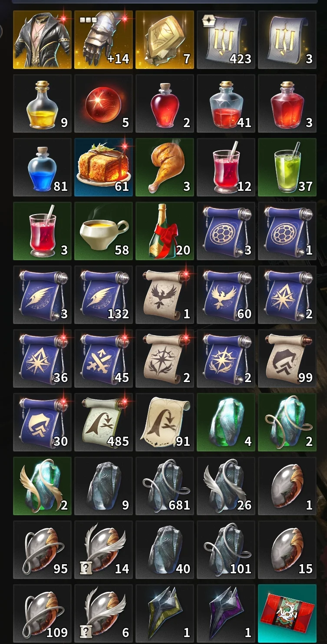Click the champagne bottle with red ribbon
This screenshot has height=644, width=327.
pos(165,231)
